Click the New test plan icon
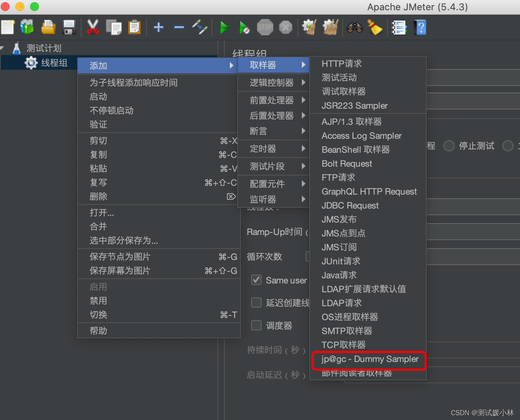 pos(7,28)
